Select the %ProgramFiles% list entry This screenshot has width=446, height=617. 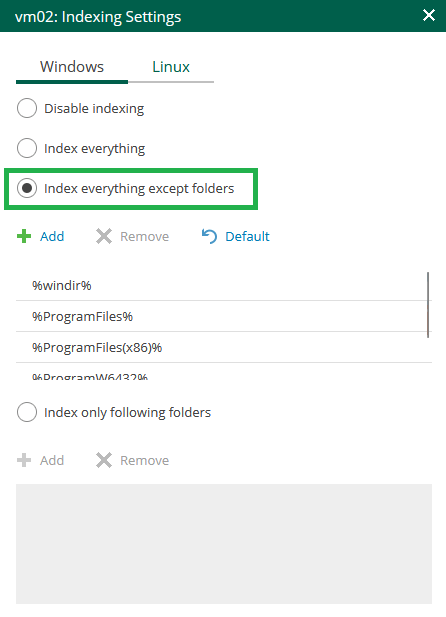(222, 316)
